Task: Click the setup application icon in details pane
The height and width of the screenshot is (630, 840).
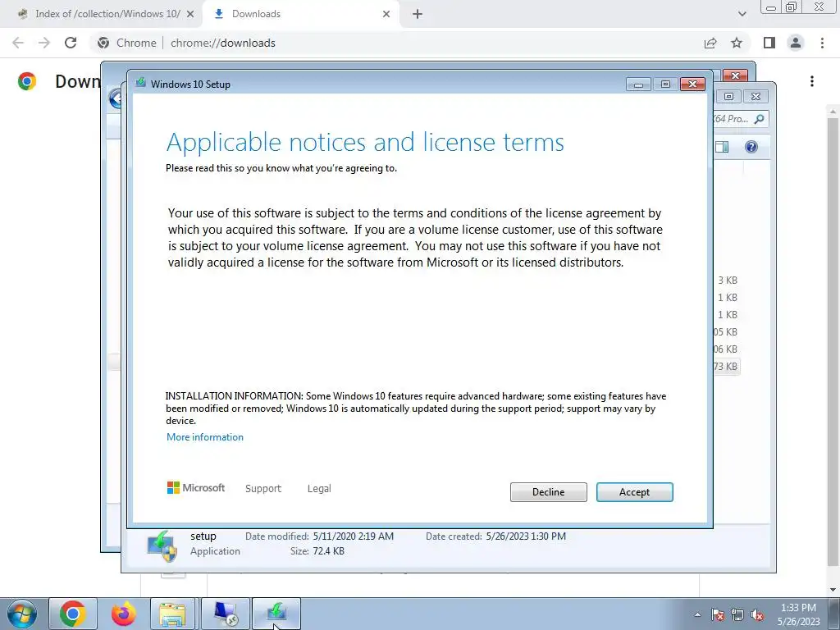Action: click(x=162, y=546)
